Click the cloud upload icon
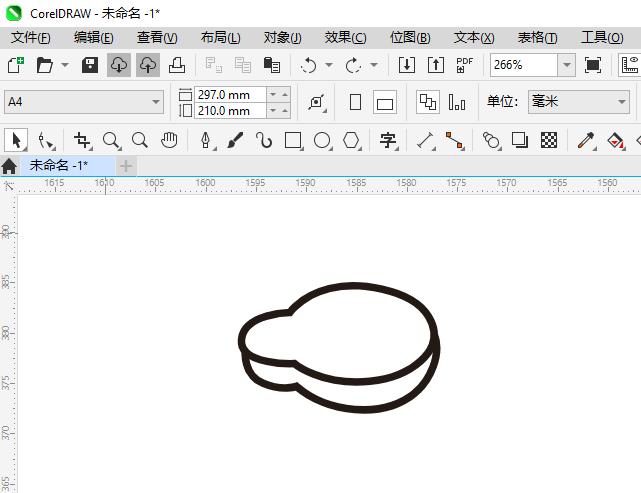The width and height of the screenshot is (641, 493). pyautogui.click(x=148, y=65)
